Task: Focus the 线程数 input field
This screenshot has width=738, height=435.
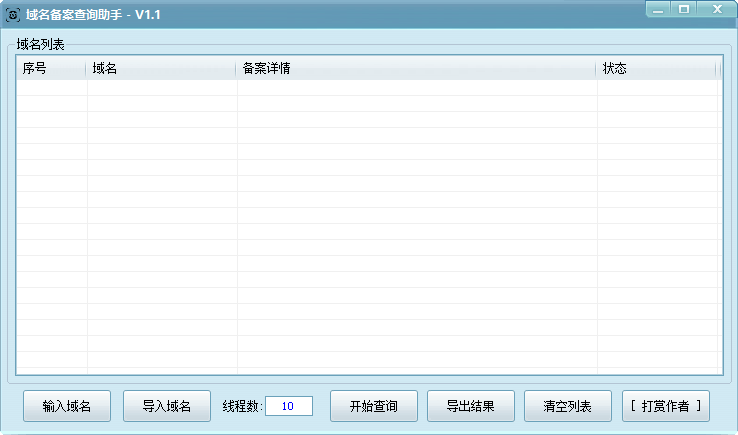Action: coord(289,406)
